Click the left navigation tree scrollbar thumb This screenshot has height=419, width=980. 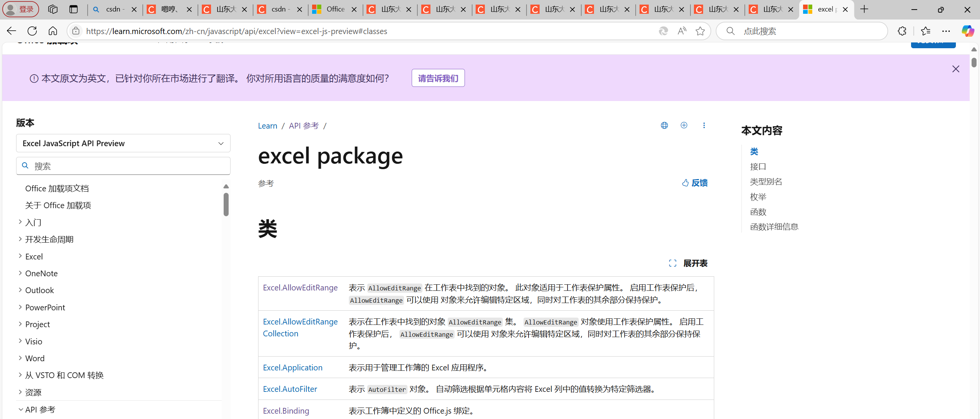(x=226, y=204)
